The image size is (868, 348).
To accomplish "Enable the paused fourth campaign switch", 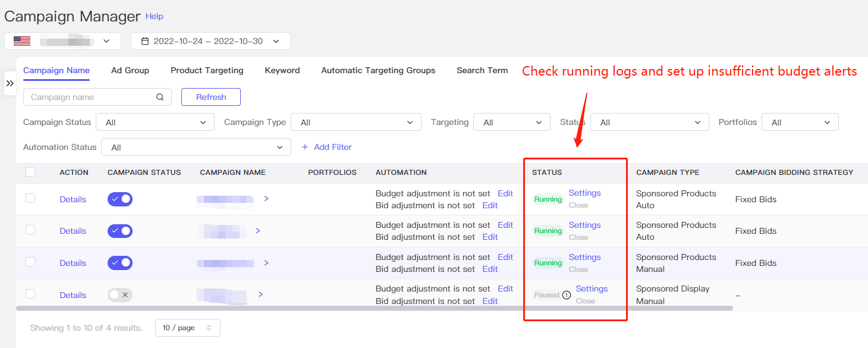I will (120, 294).
